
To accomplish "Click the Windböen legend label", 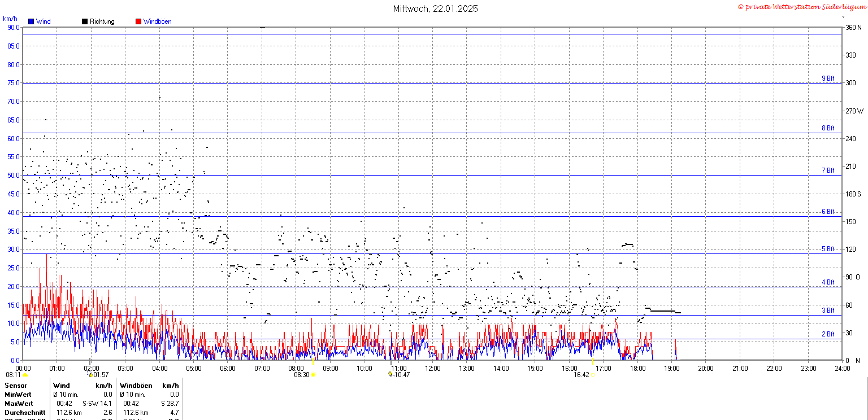I will [157, 21].
